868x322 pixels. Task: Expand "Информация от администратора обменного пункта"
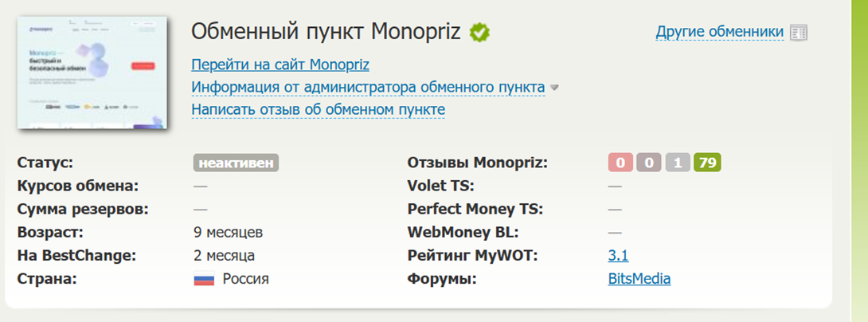368,87
